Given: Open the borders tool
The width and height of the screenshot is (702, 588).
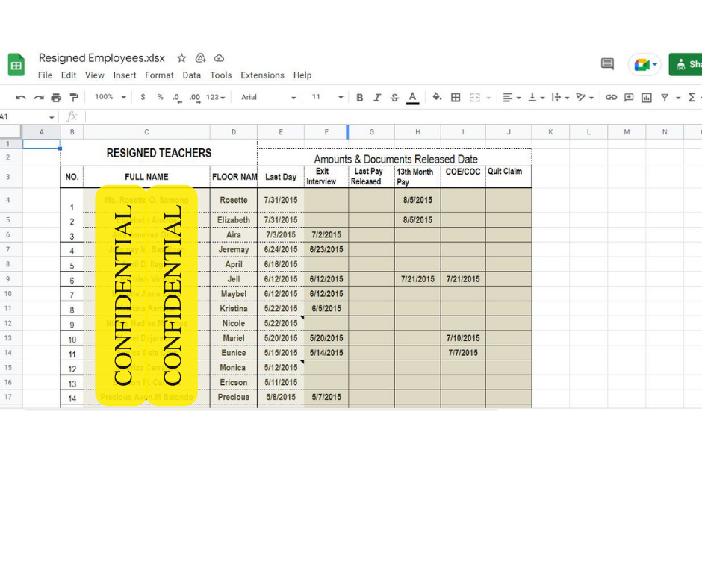Looking at the screenshot, I should [456, 97].
